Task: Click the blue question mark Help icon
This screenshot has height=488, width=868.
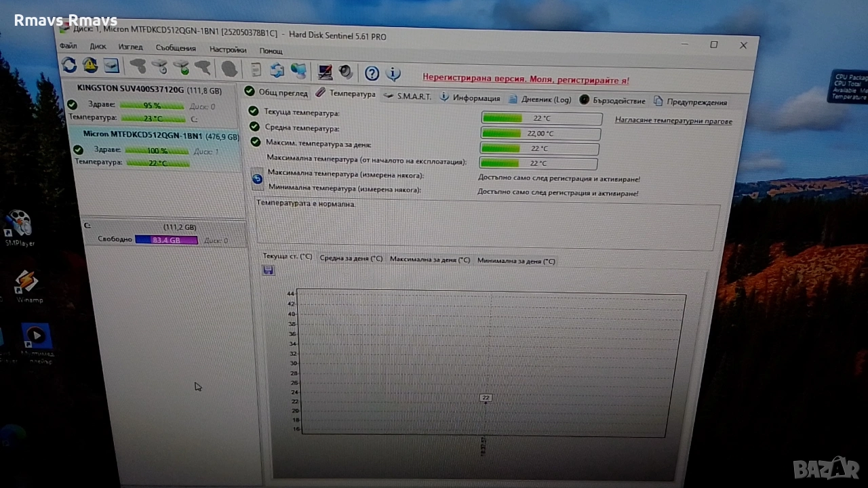Action: (372, 73)
